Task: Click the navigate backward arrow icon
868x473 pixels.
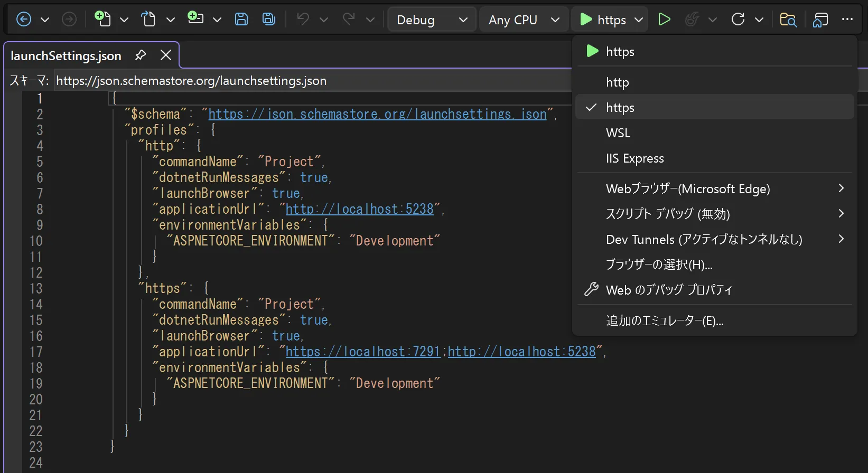Action: pos(24,20)
